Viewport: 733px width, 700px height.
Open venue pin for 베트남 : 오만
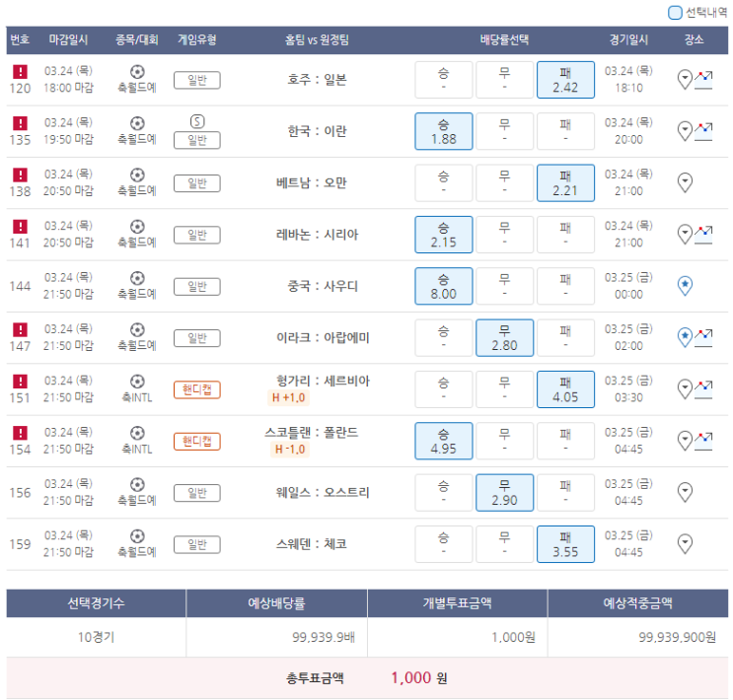coord(685,182)
